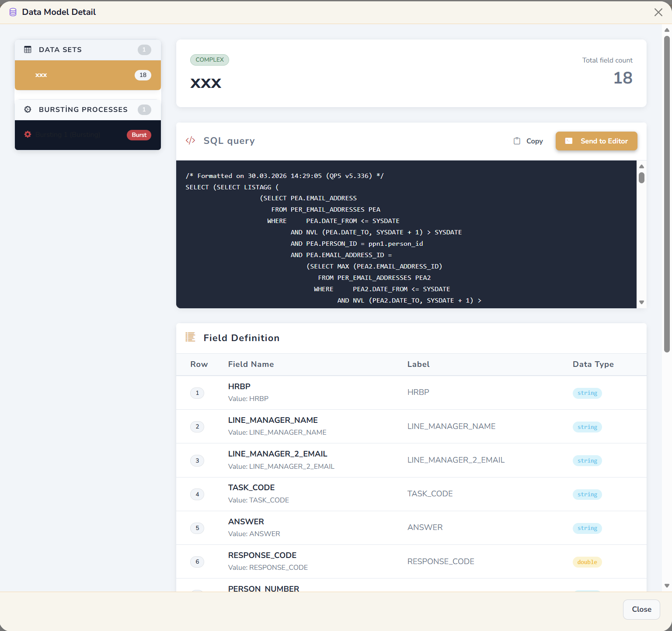Click the Formatted on comment line in SQL

tap(285, 176)
